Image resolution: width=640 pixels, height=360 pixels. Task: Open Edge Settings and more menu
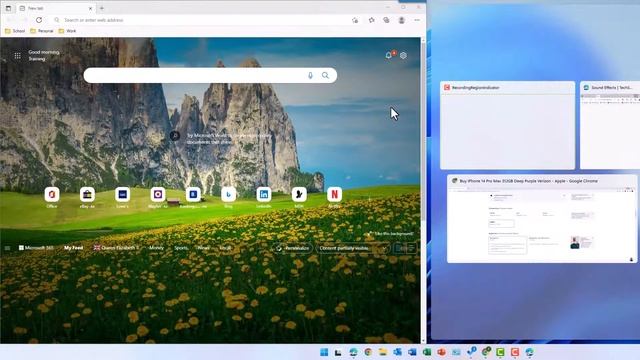417,20
